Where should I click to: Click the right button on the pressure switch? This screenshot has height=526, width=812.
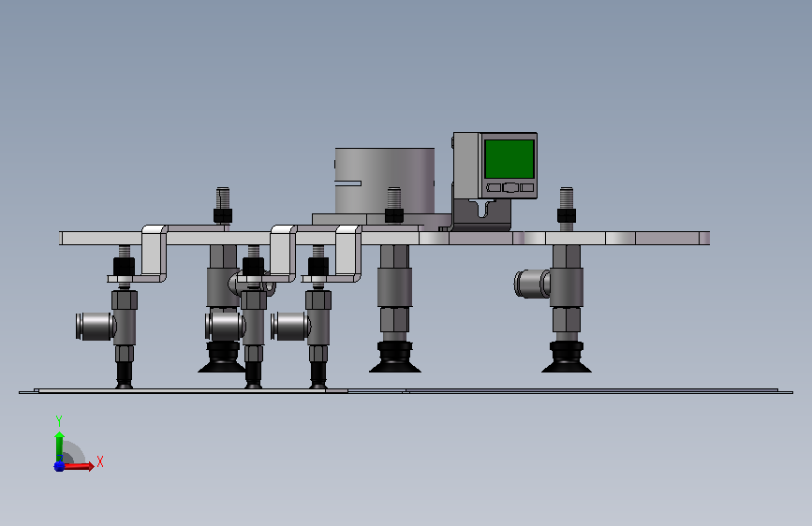pyautogui.click(x=526, y=187)
